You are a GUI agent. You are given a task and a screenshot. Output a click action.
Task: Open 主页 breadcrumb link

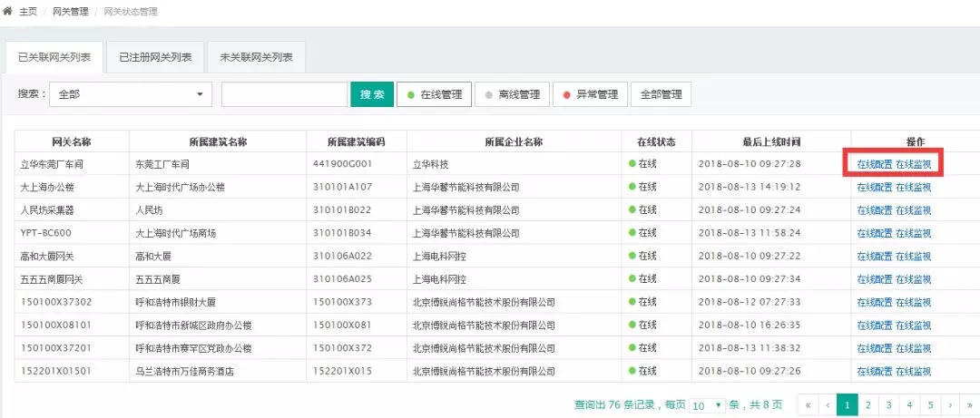pyautogui.click(x=28, y=12)
